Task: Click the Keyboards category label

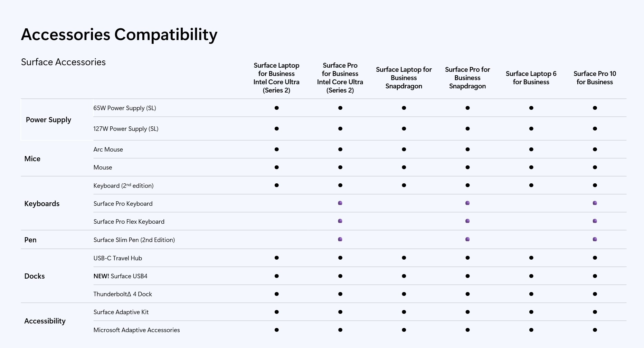Action: pyautogui.click(x=42, y=204)
